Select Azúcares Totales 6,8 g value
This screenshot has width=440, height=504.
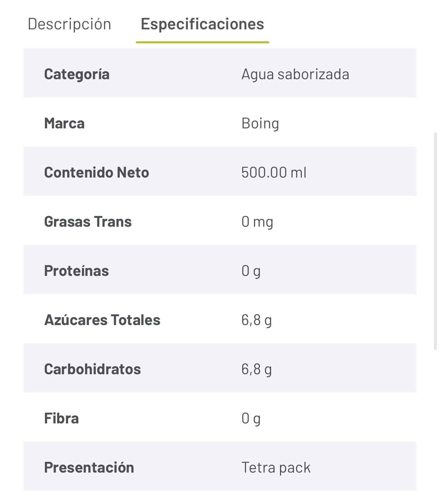point(256,320)
